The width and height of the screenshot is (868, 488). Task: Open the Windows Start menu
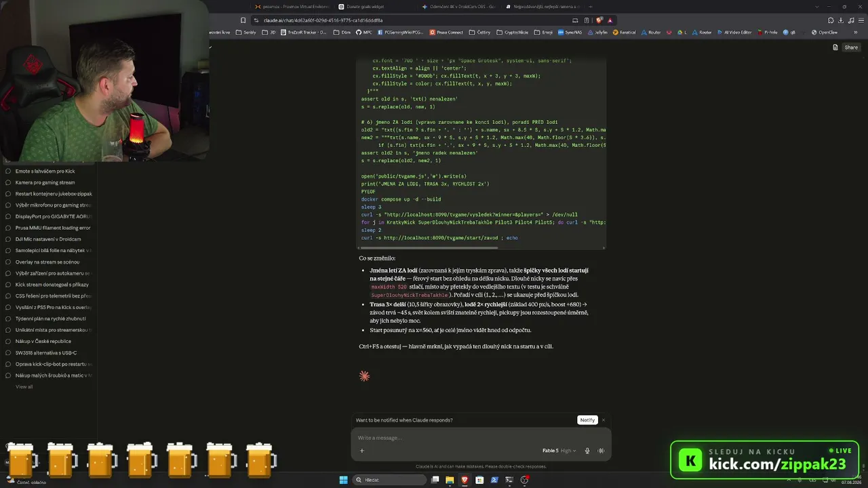pyautogui.click(x=343, y=480)
